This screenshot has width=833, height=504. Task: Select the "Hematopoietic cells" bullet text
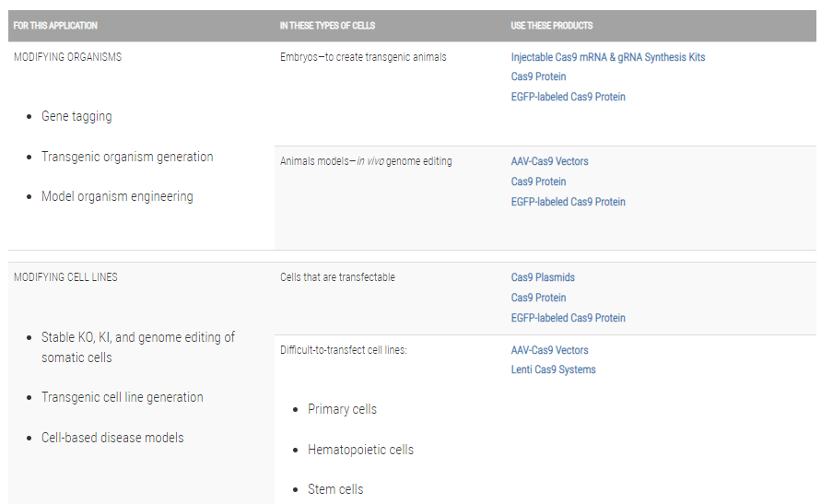pos(360,450)
